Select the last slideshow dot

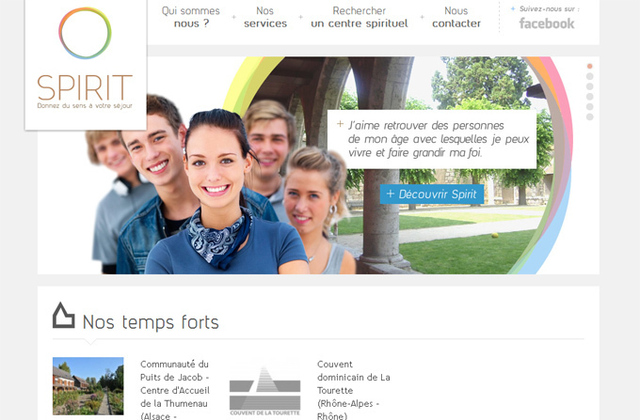(x=589, y=117)
